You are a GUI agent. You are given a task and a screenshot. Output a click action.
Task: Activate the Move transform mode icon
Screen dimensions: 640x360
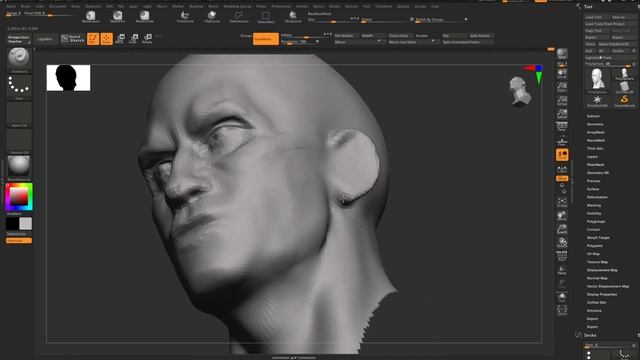click(x=120, y=39)
